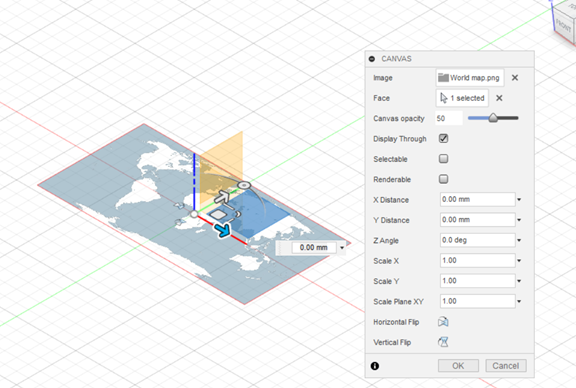Click the FRONT face of the ViewCube
Viewport: 576px width, 388px height.
pyautogui.click(x=563, y=25)
